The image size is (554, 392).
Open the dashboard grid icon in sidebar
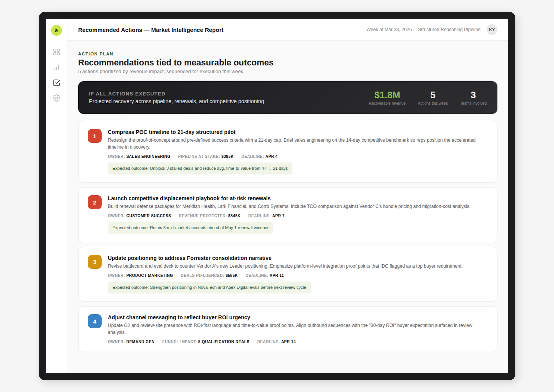56,52
